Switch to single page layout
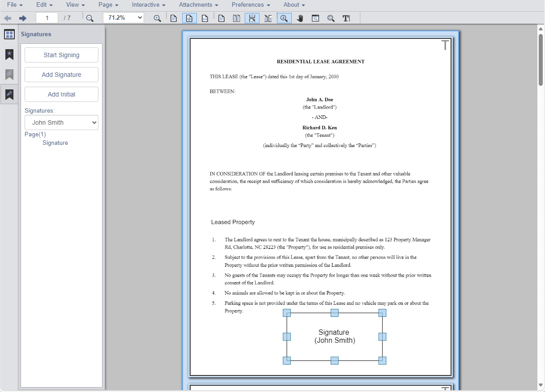545x392 pixels. [x=221, y=18]
